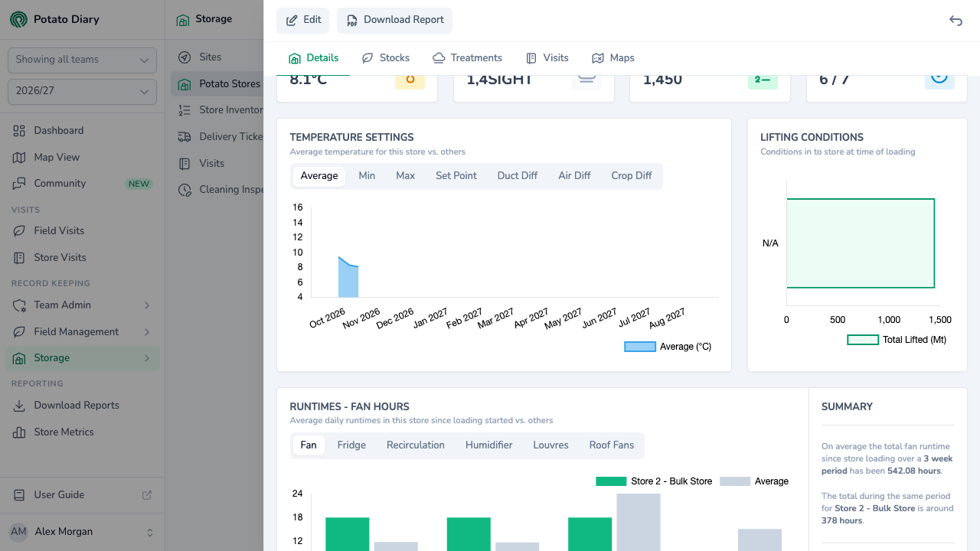Click the Storage header barn icon

[183, 20]
